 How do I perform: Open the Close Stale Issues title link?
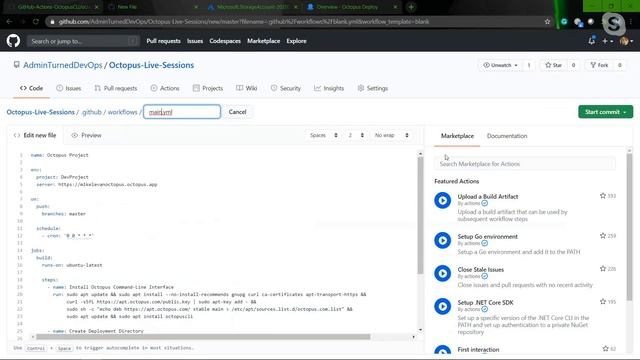pyautogui.click(x=480, y=269)
